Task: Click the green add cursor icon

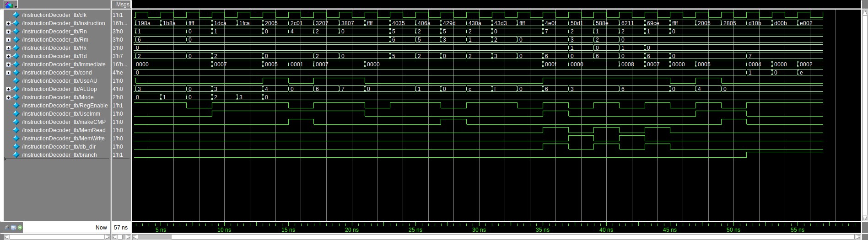Action: (x=20, y=227)
